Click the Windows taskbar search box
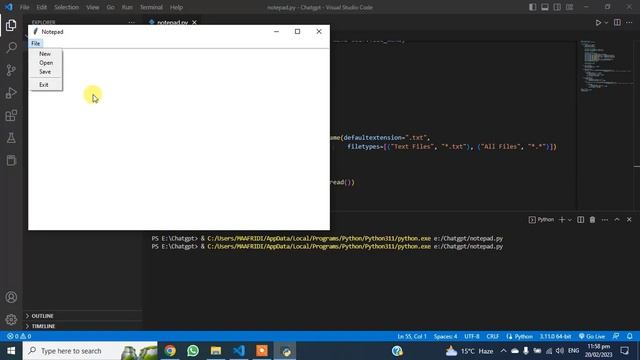 (90, 351)
